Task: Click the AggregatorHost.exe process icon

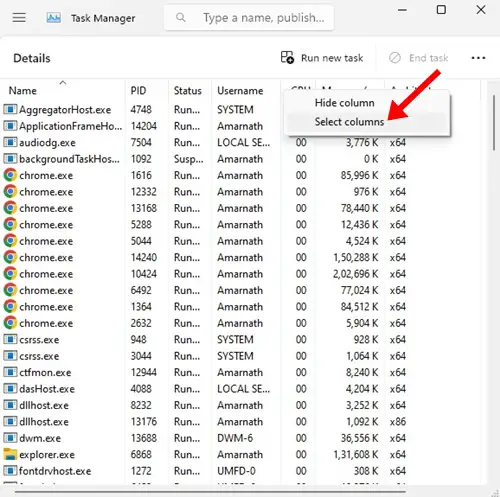Action: [x=10, y=109]
